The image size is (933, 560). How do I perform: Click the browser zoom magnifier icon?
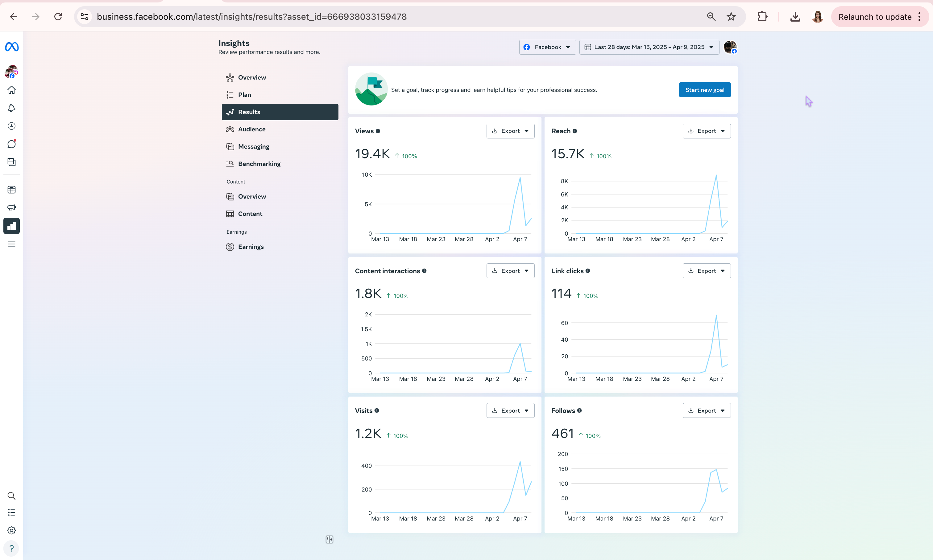point(711,17)
